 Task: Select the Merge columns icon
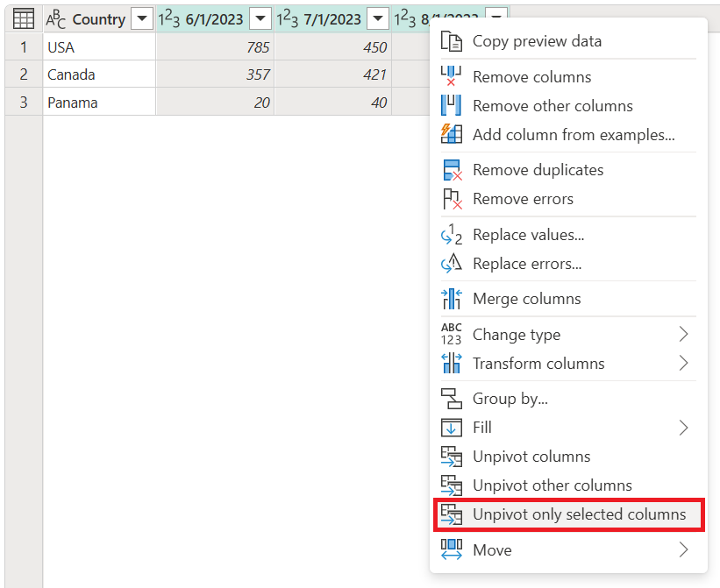click(x=451, y=299)
